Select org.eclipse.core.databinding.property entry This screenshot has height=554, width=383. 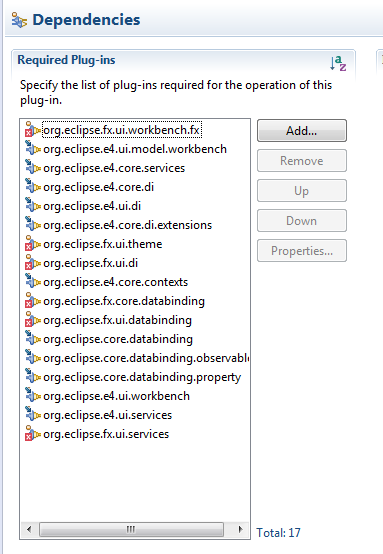click(142, 377)
